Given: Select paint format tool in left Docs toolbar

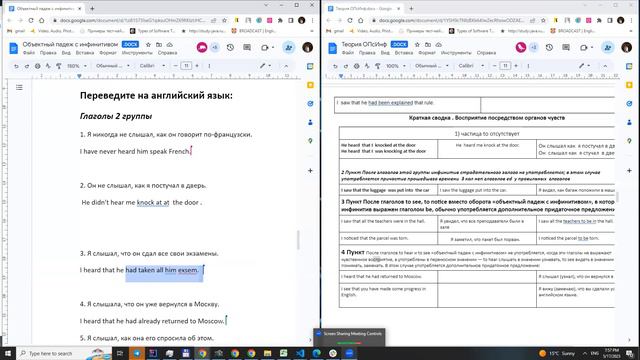Looking at the screenshot, I should coord(59,66).
